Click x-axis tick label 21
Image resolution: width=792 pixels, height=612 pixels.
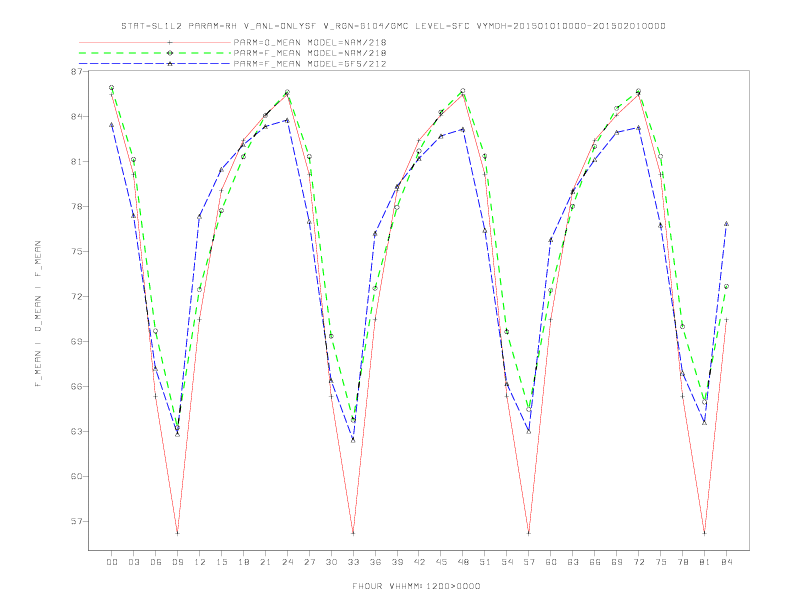(x=265, y=562)
